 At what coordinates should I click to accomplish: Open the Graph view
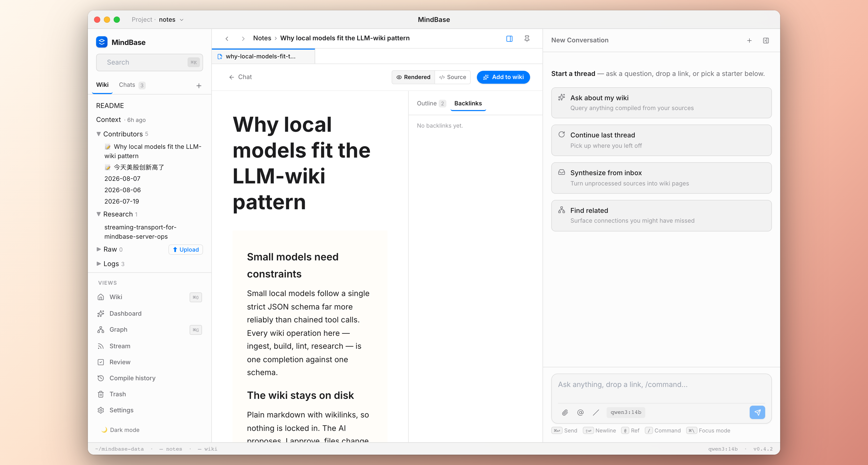tap(150, 330)
